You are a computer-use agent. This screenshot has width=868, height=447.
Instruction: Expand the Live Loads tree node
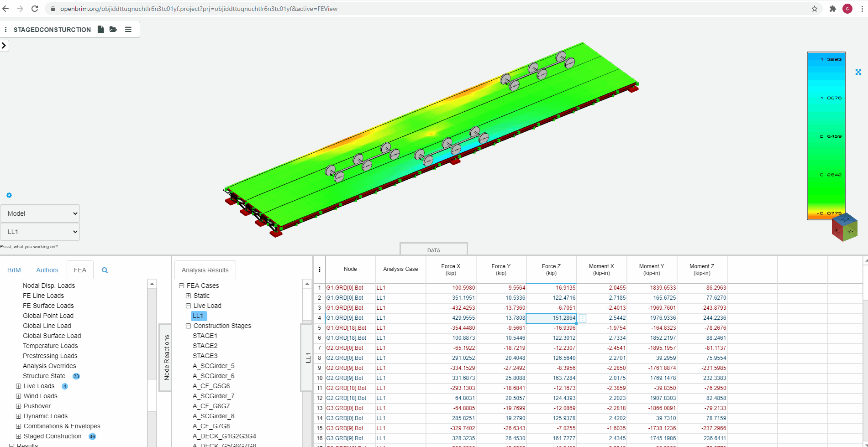[18, 386]
